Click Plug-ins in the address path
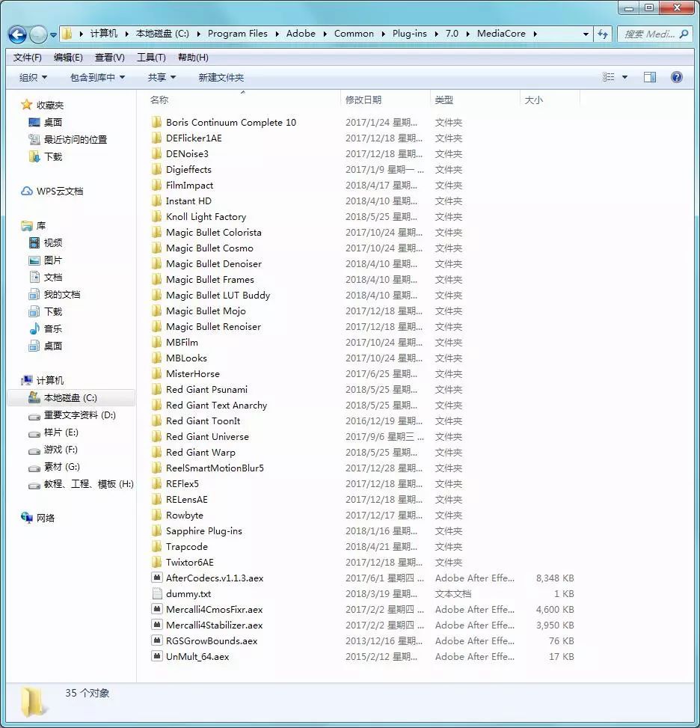Screen dimensions: 700x728 point(409,34)
